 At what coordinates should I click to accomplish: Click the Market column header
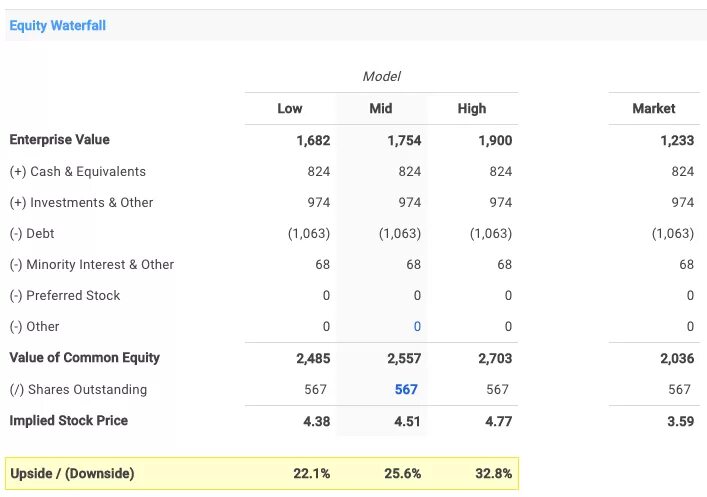654,108
